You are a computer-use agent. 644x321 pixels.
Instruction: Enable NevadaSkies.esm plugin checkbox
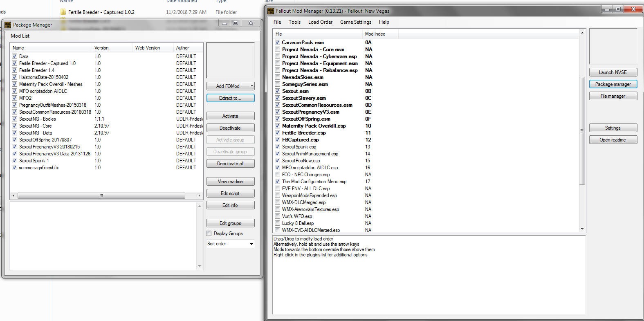point(277,77)
